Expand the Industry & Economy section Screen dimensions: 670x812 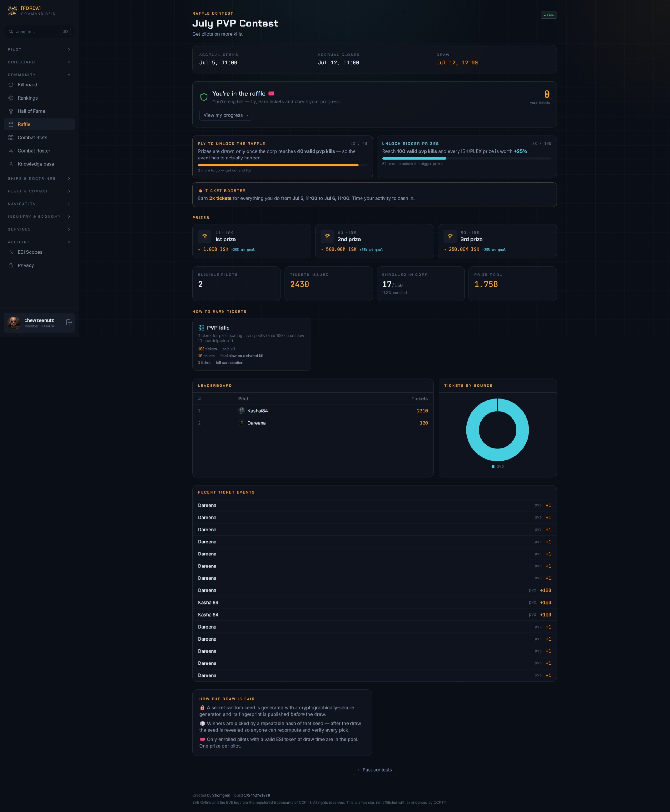click(x=39, y=216)
